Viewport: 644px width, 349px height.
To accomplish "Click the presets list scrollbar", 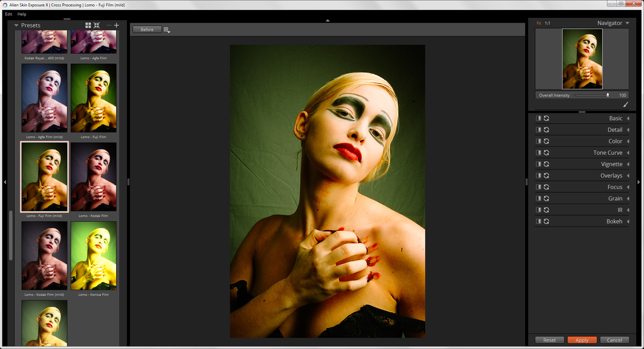I will [11, 235].
